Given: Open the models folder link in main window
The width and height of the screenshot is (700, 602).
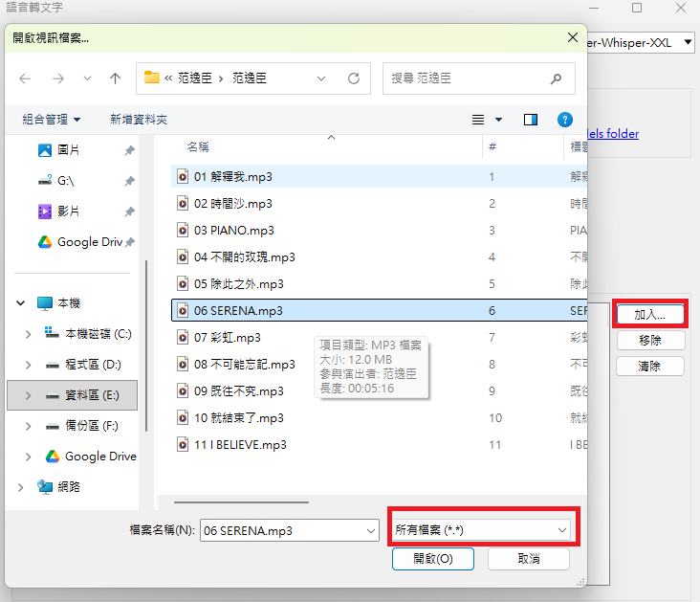Looking at the screenshot, I should click(x=613, y=133).
